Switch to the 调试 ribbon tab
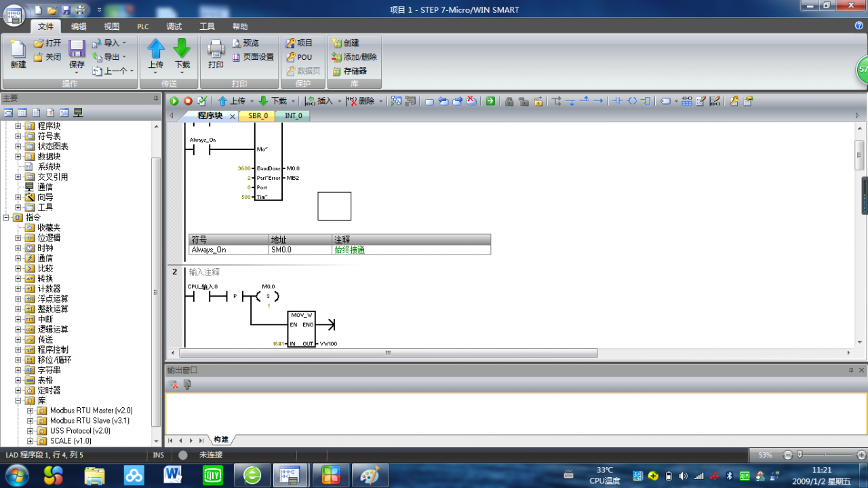The image size is (868, 488). (x=174, y=26)
